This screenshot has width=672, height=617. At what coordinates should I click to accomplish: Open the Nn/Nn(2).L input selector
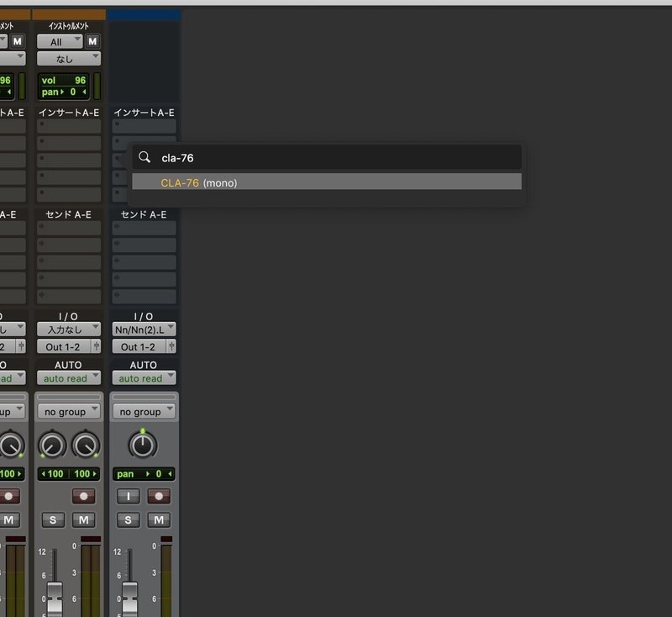click(144, 330)
